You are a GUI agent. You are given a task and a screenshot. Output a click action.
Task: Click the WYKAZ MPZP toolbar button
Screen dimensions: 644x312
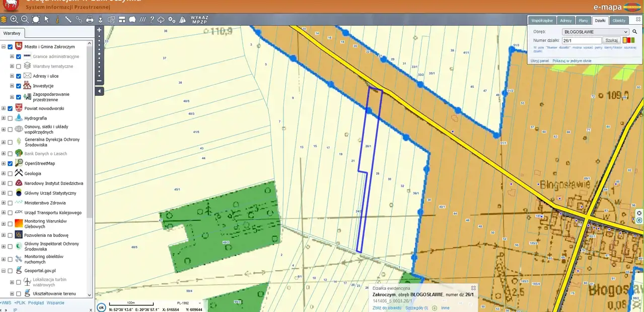199,20
